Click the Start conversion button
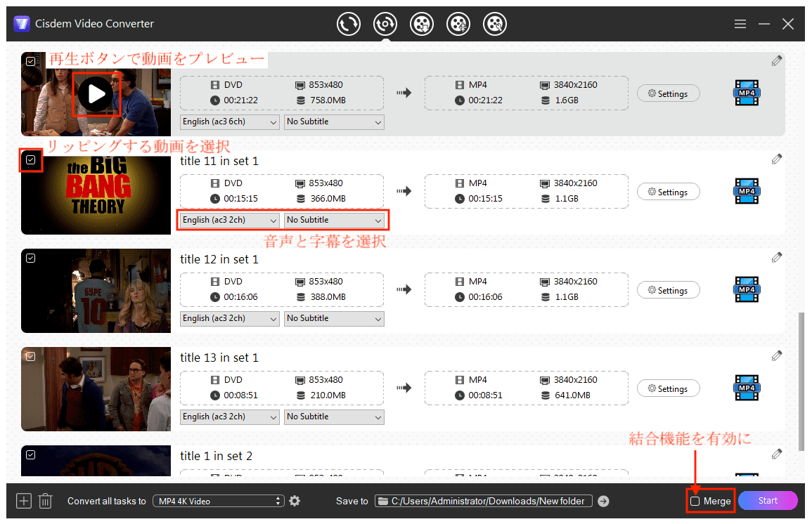 768,501
